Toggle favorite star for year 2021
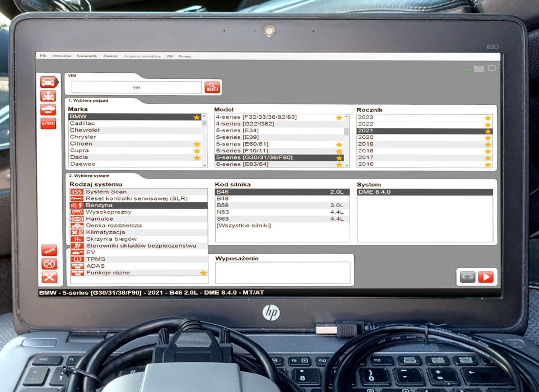The height and width of the screenshot is (392, 539). tap(488, 131)
